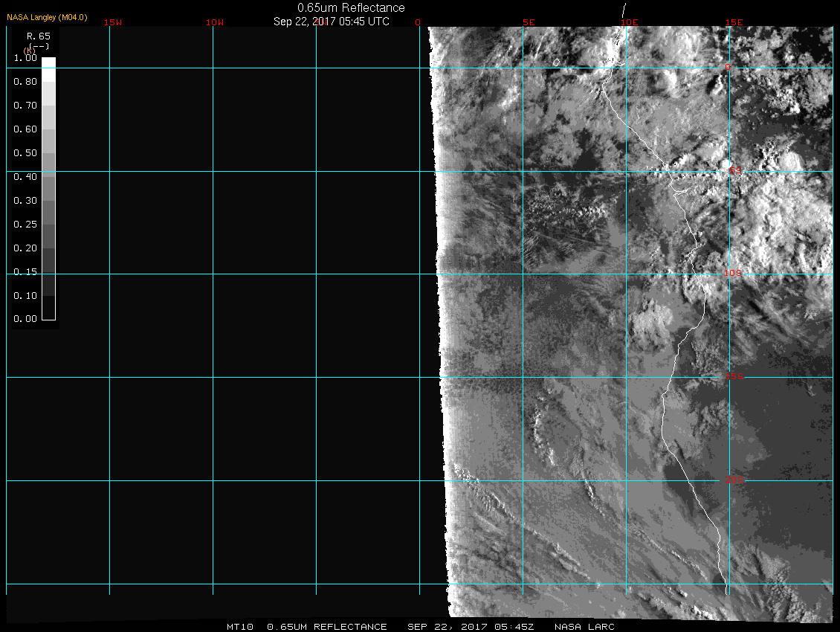Click the '0.65UM REFLECTANCE' footer caption

point(327,627)
